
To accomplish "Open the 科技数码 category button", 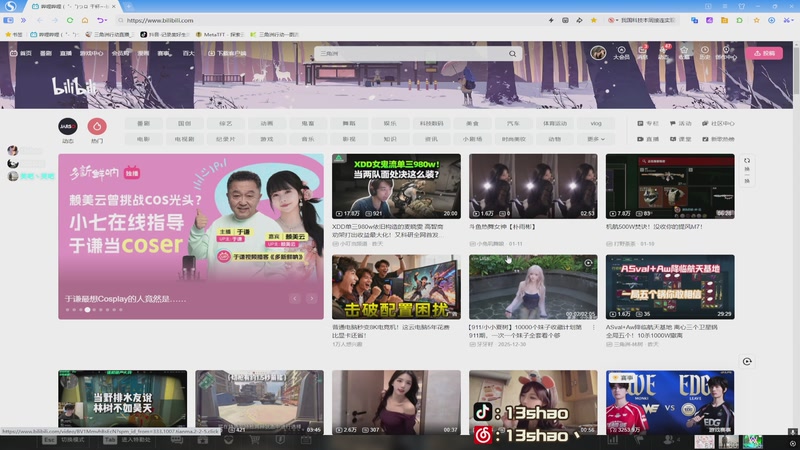I will (431, 123).
